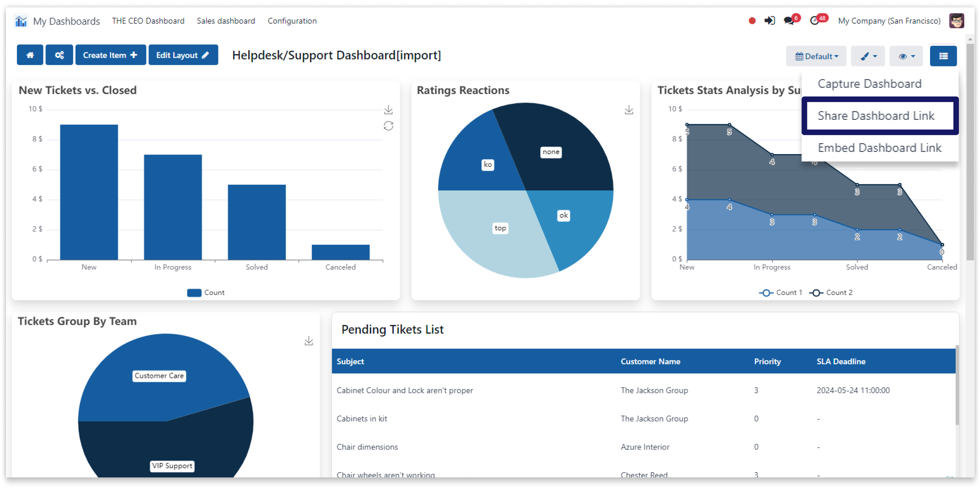980x489 pixels.
Task: Click the New bar in bar chart
Action: 89,192
